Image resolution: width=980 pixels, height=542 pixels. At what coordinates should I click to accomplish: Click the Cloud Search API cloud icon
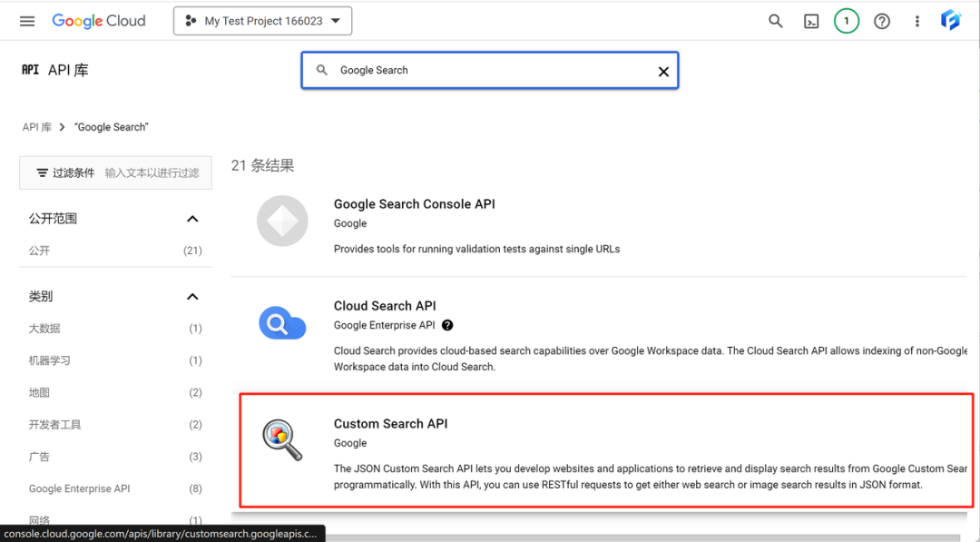282,322
